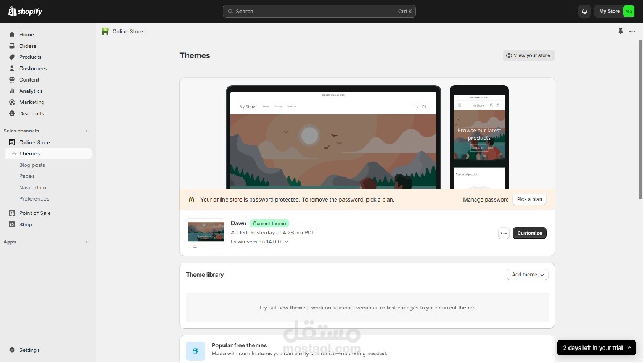This screenshot has height=363, width=644.
Task: Click the Point of Sale icon
Action: point(12,213)
